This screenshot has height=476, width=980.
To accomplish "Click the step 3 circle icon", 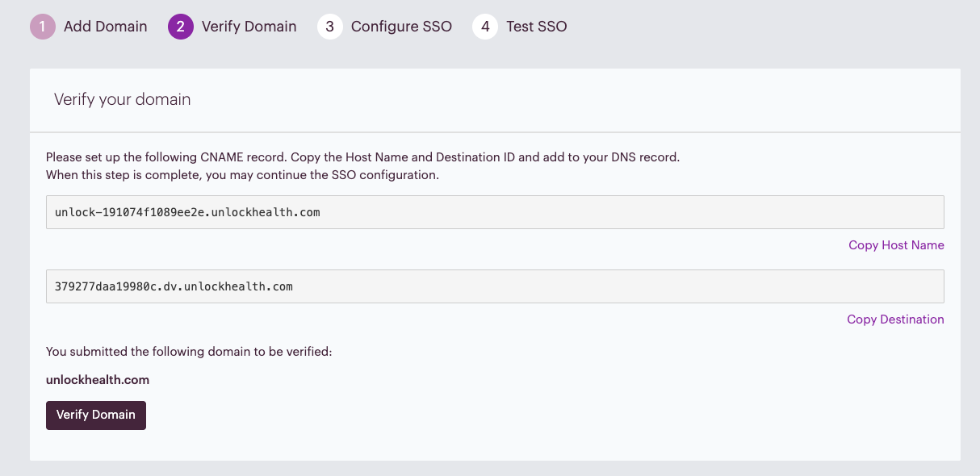I will [330, 27].
